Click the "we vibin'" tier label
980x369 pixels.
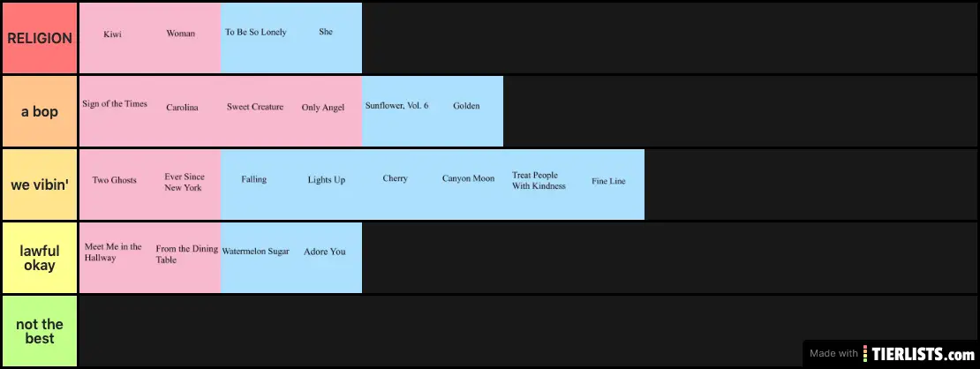(x=39, y=184)
